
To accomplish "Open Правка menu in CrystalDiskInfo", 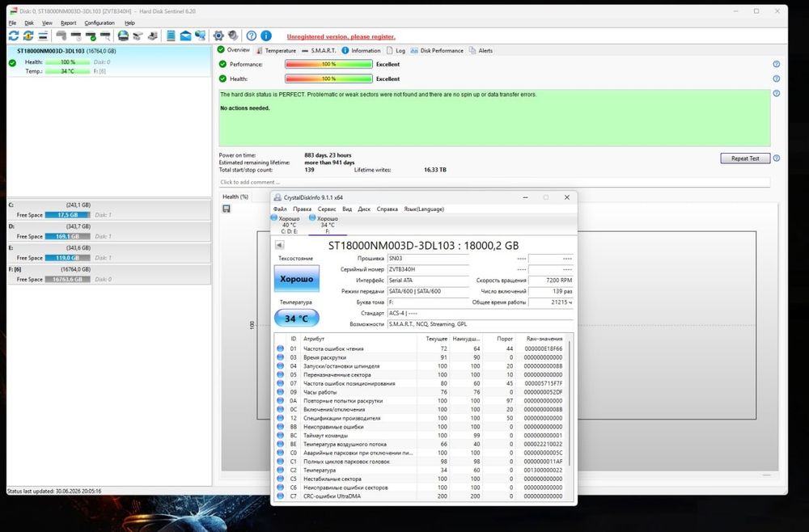I will click(x=302, y=209).
